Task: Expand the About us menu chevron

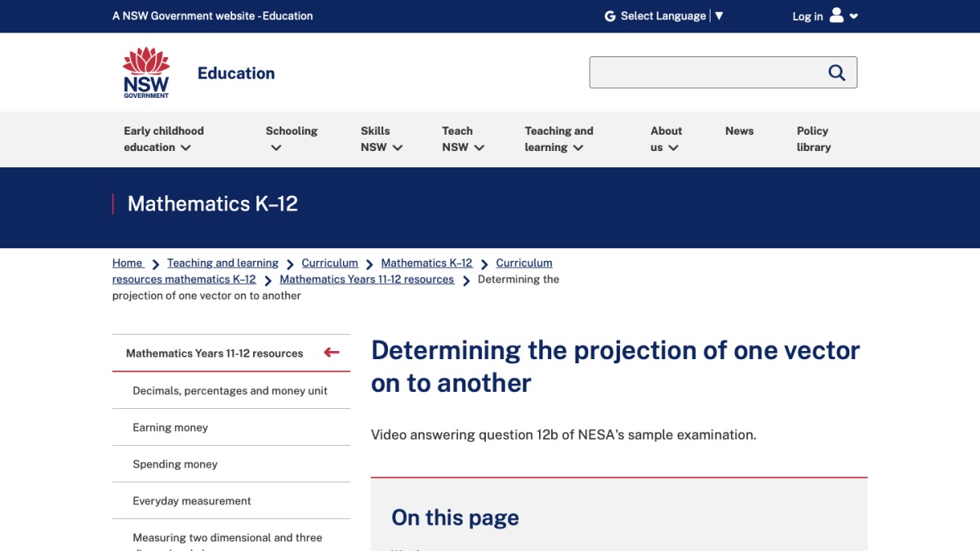Action: pos(673,147)
